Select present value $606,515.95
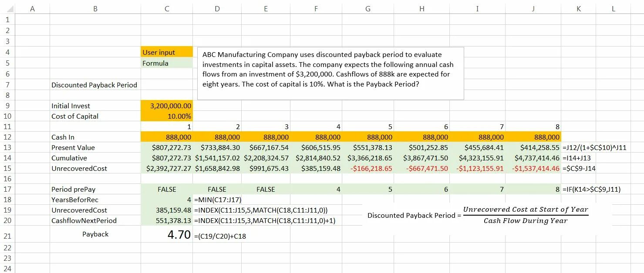Screen dimensions: 644x273 [316, 147]
